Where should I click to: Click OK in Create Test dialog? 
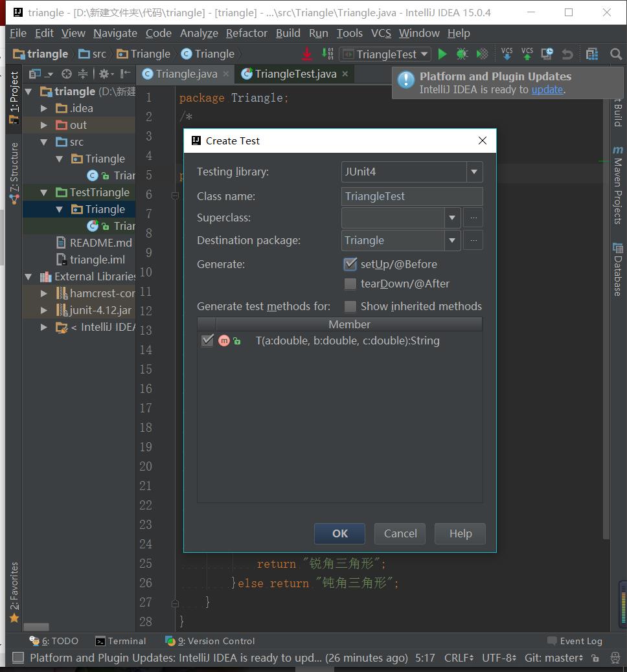pyautogui.click(x=339, y=533)
